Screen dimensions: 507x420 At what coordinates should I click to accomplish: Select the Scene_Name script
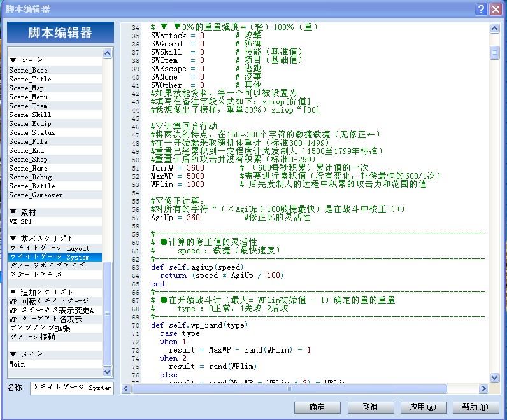(55, 169)
